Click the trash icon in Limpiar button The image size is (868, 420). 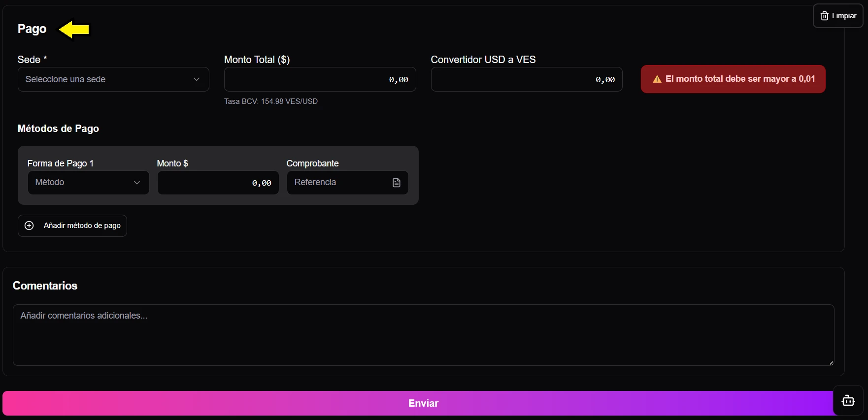[824, 16]
